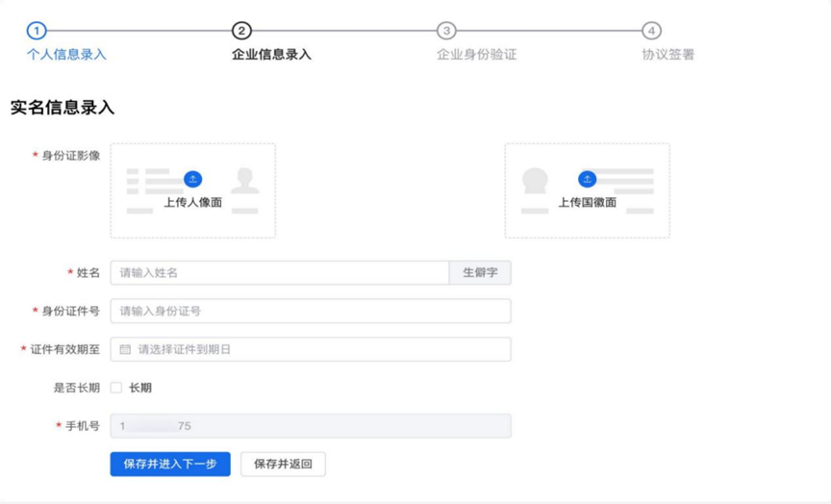The image size is (831, 504).
Task: Select the 企业信息录入 step label
Action: [x=271, y=55]
